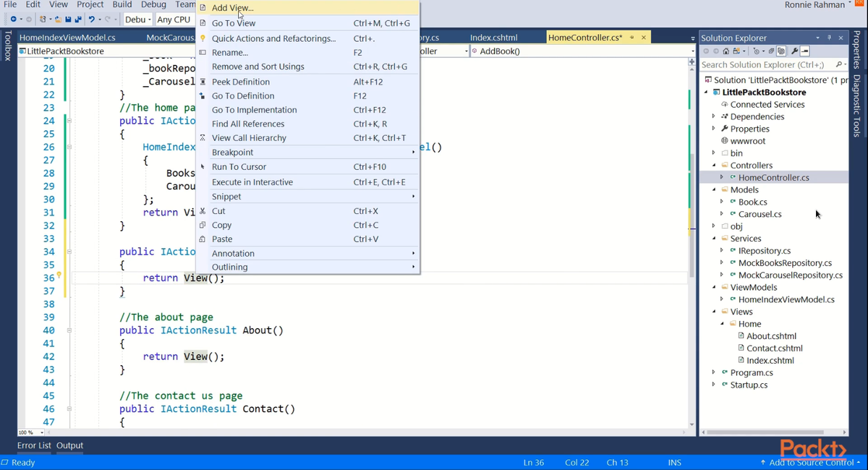
Task: Close the HomeController.cs tab
Action: [644, 37]
